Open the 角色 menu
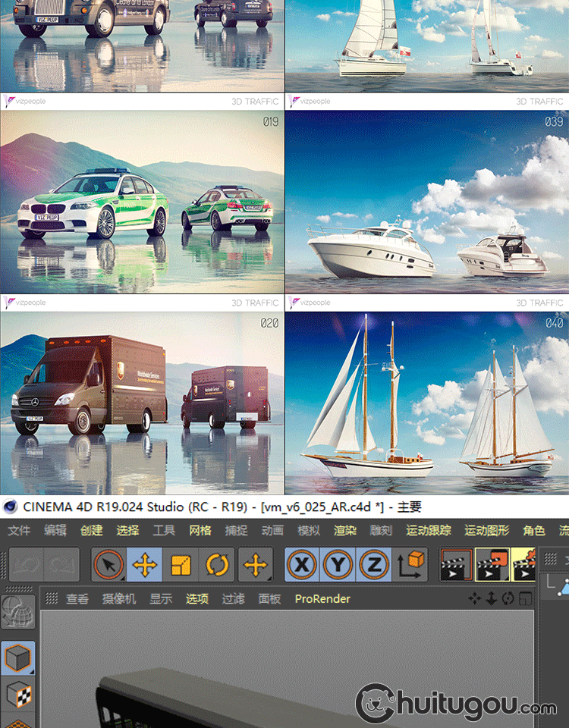Viewport: 569px width, 728px height. (x=534, y=530)
